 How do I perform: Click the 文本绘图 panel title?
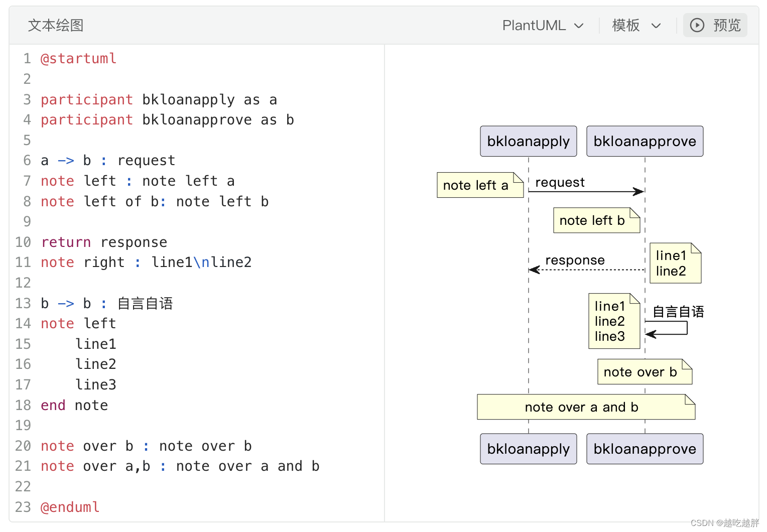tap(56, 25)
